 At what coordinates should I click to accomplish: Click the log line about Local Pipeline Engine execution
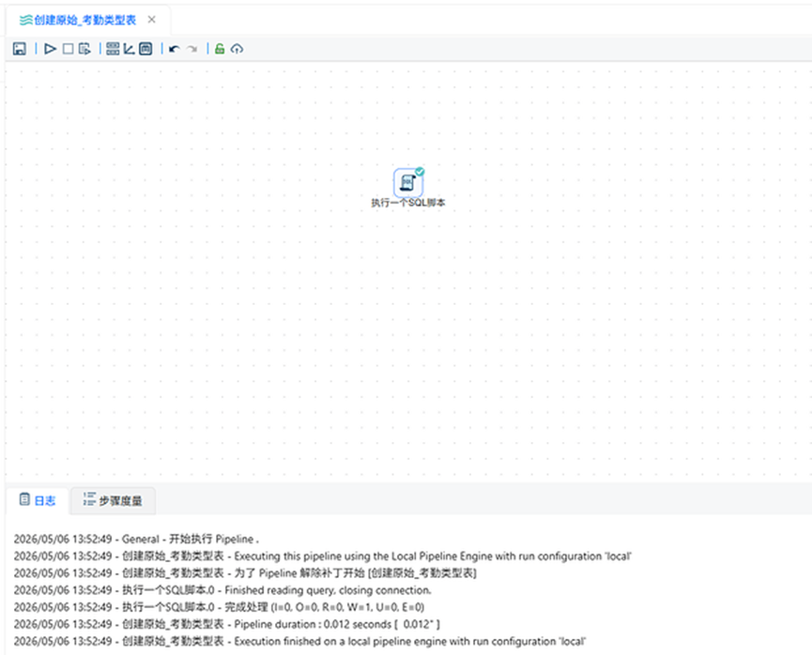[323, 556]
